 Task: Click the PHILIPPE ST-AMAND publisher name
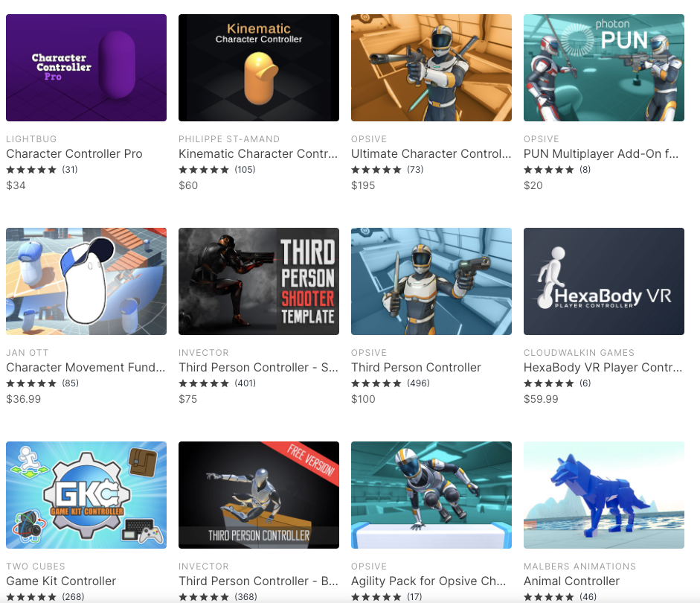pyautogui.click(x=229, y=139)
